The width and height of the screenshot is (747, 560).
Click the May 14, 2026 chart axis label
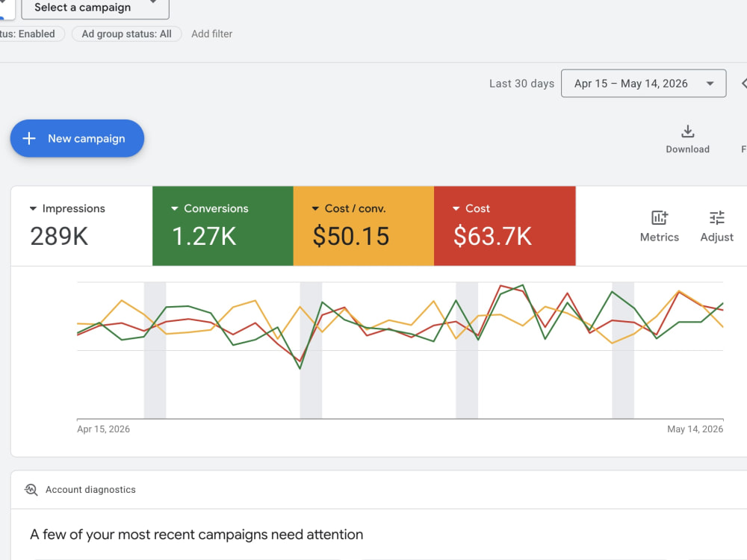pyautogui.click(x=695, y=429)
